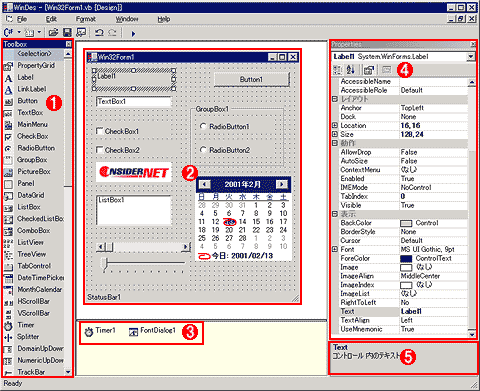Go to previous month in calendar
Image resolution: width=480 pixels, height=391 pixels.
click(x=204, y=184)
